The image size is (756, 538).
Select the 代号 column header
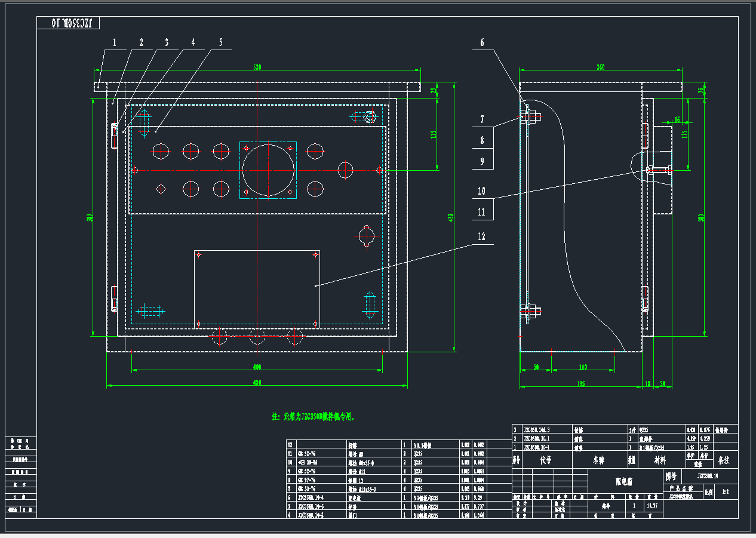pos(546,461)
